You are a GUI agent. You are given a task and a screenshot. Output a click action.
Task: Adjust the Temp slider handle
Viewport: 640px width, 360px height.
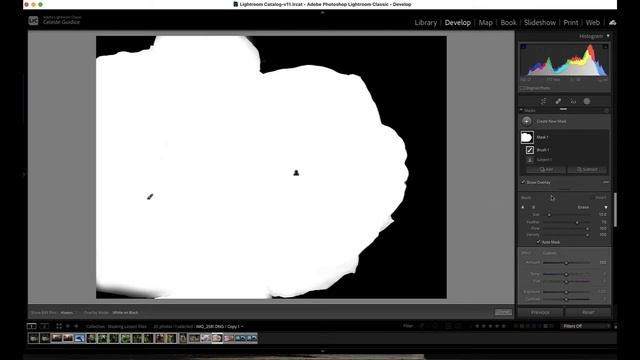(x=566, y=274)
